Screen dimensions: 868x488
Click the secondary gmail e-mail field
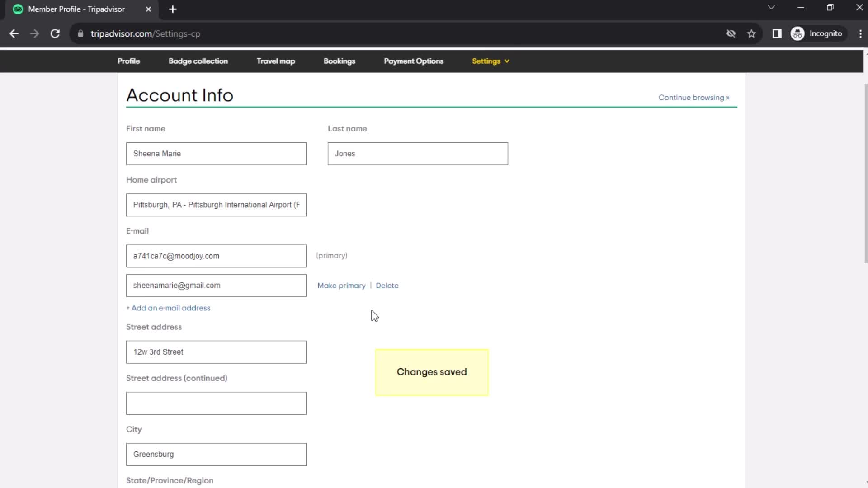(x=216, y=286)
